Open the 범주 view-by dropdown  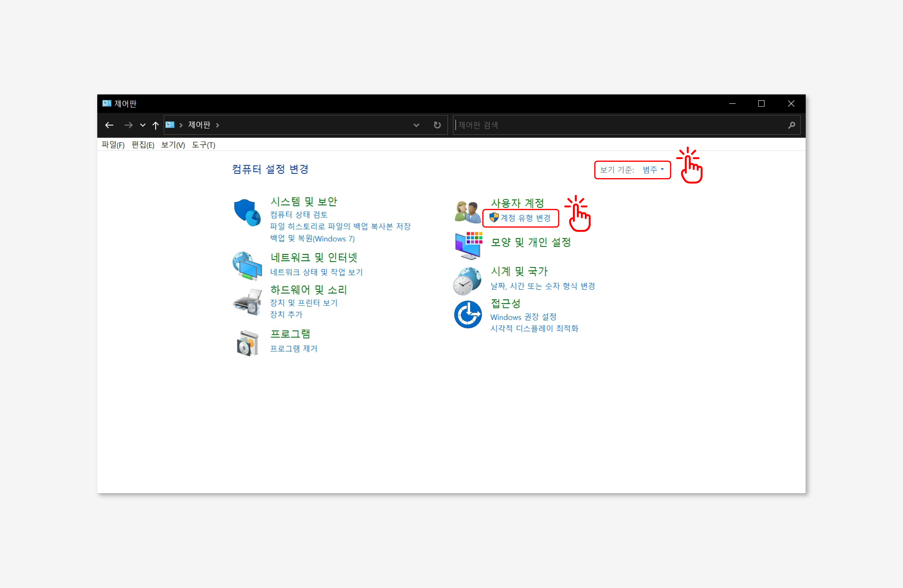point(653,170)
